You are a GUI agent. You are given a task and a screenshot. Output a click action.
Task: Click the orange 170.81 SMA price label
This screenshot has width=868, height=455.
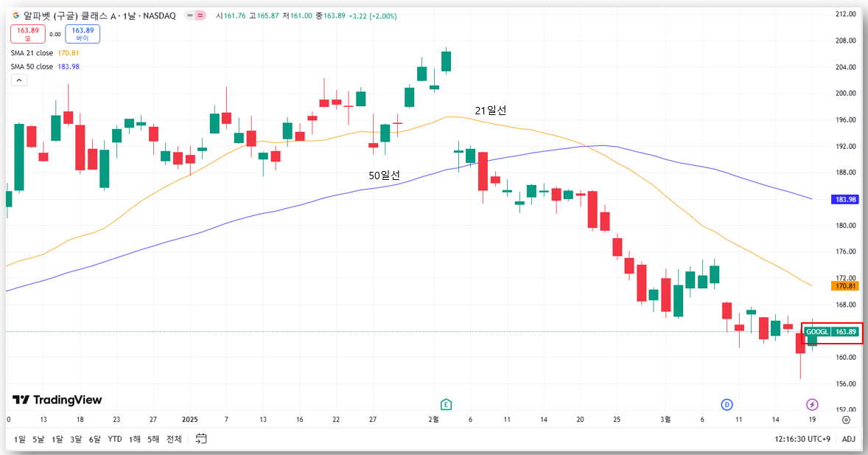pyautogui.click(x=845, y=286)
